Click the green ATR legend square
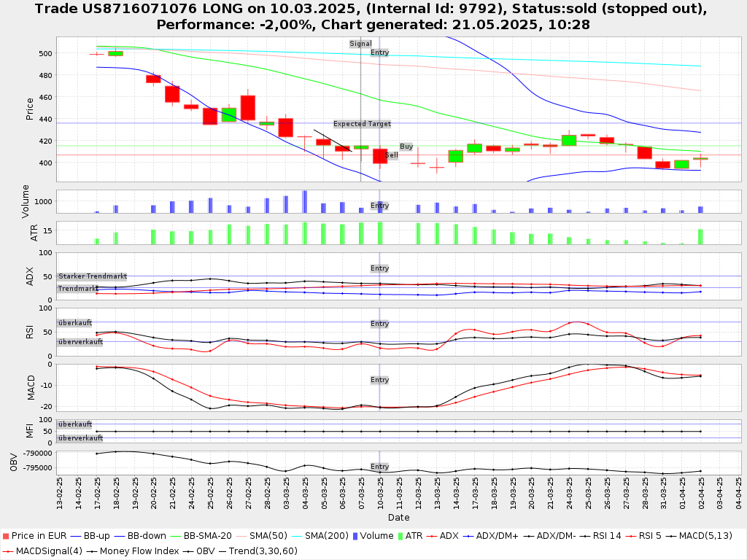The image size is (747, 560). [398, 536]
